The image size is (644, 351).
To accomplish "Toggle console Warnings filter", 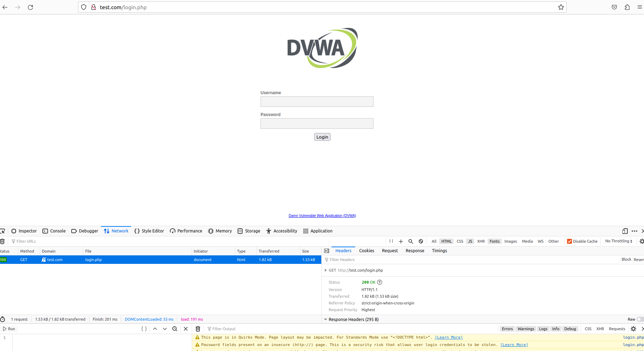I will click(x=526, y=329).
